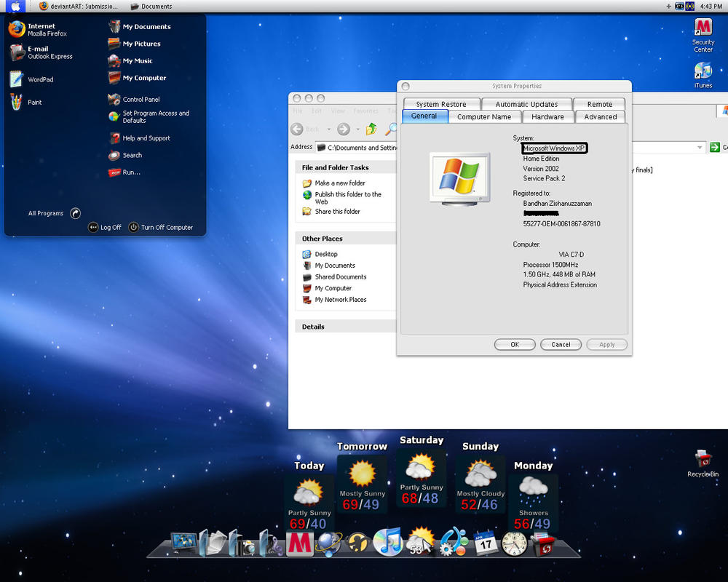
Task: Collapse the File and Folder Tasks header
Action: [346, 167]
